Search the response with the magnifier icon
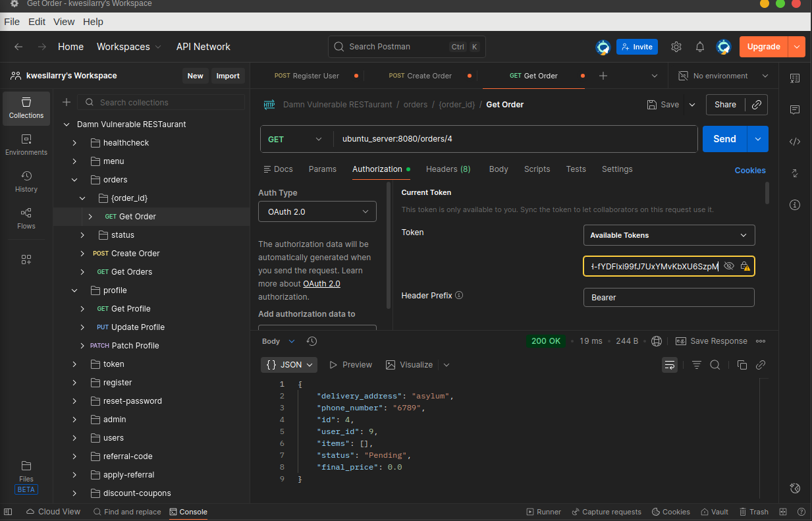Viewport: 812px width, 521px height. (715, 365)
